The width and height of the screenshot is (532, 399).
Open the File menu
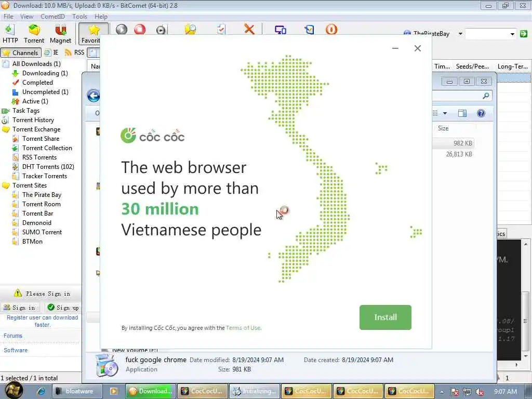pyautogui.click(x=8, y=16)
